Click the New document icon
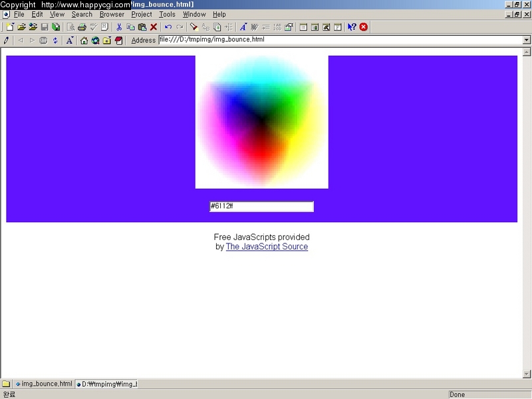This screenshot has width=532, height=399. (x=10, y=27)
